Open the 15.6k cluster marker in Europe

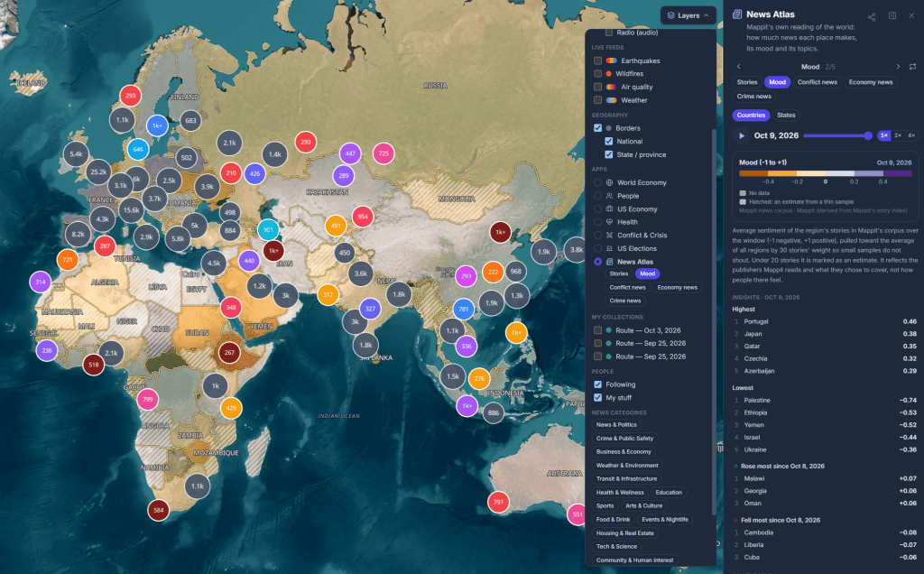tap(131, 209)
